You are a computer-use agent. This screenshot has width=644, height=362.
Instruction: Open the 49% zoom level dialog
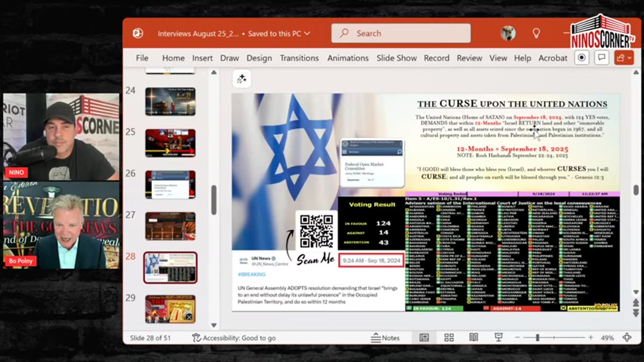(x=607, y=338)
